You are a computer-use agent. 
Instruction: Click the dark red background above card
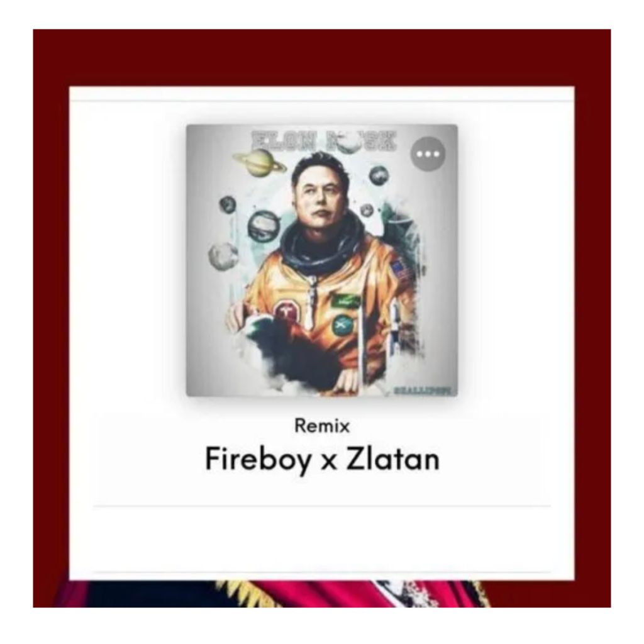point(321,57)
